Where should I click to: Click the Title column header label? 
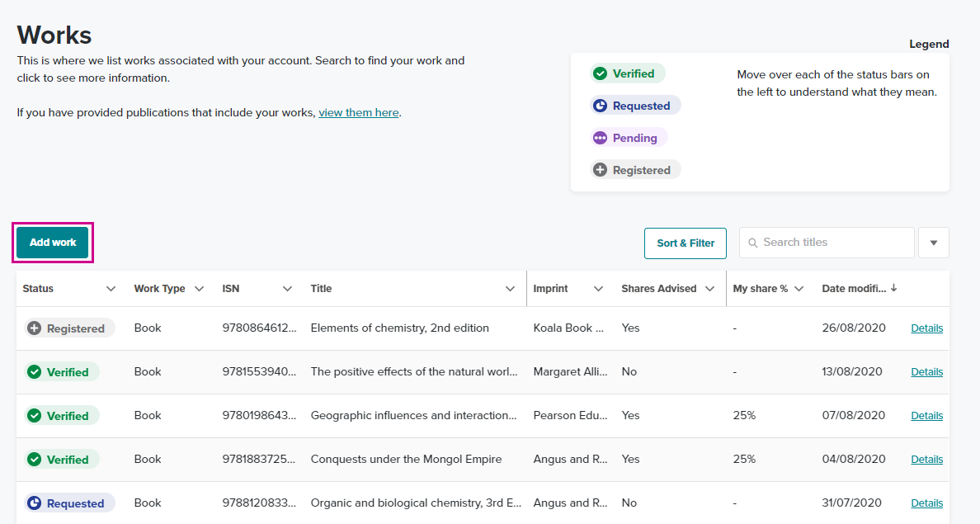pos(321,289)
